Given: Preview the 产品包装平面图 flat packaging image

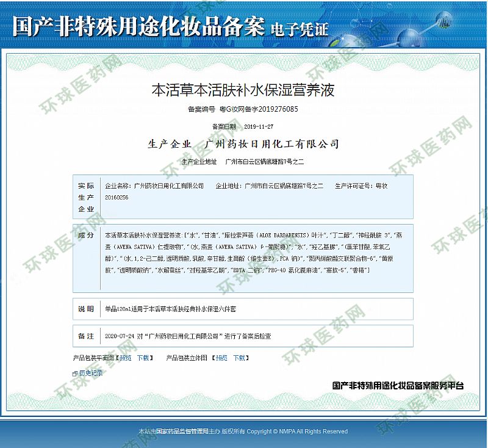Looking at the screenshot, I should pyautogui.click(x=125, y=358).
